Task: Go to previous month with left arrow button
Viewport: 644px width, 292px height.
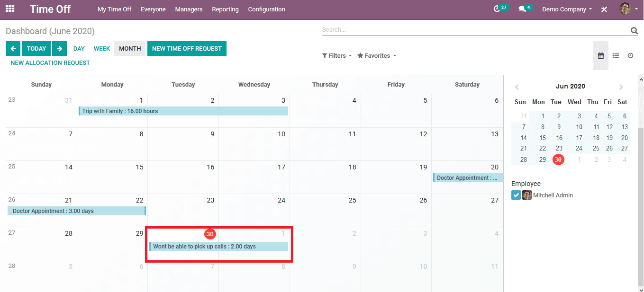Action: click(x=13, y=48)
